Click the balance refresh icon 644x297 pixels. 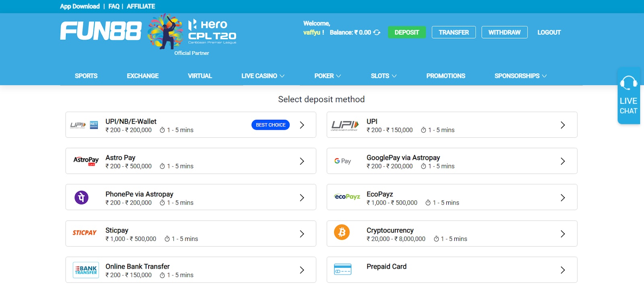click(x=377, y=33)
